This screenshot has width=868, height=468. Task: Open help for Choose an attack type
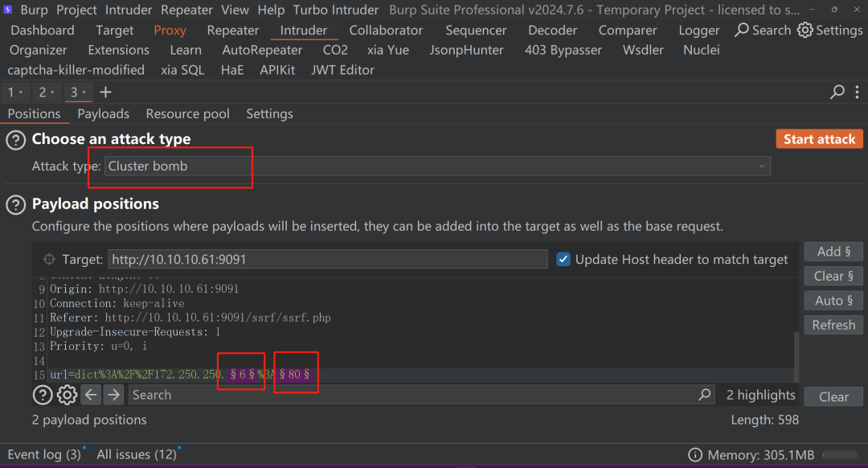[x=15, y=140]
